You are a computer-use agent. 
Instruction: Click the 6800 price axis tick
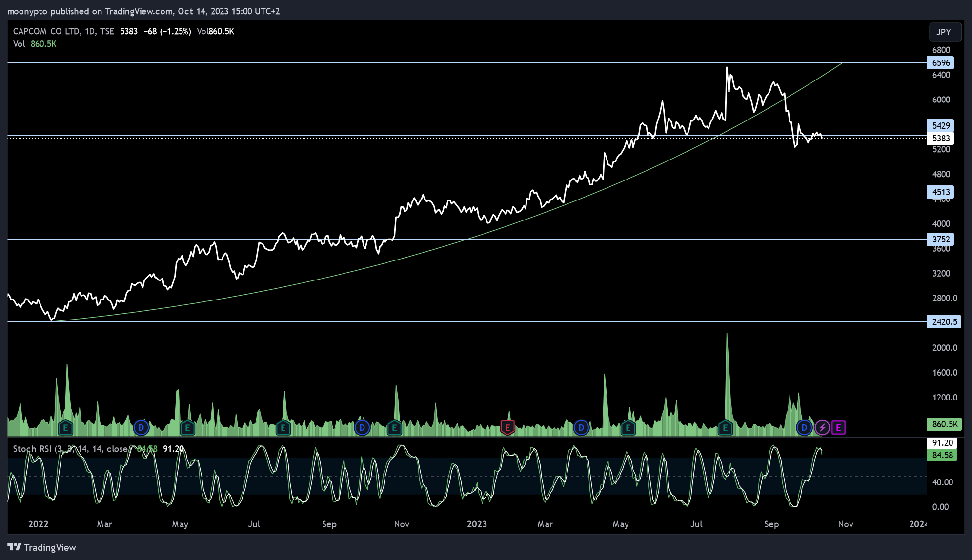(x=941, y=50)
